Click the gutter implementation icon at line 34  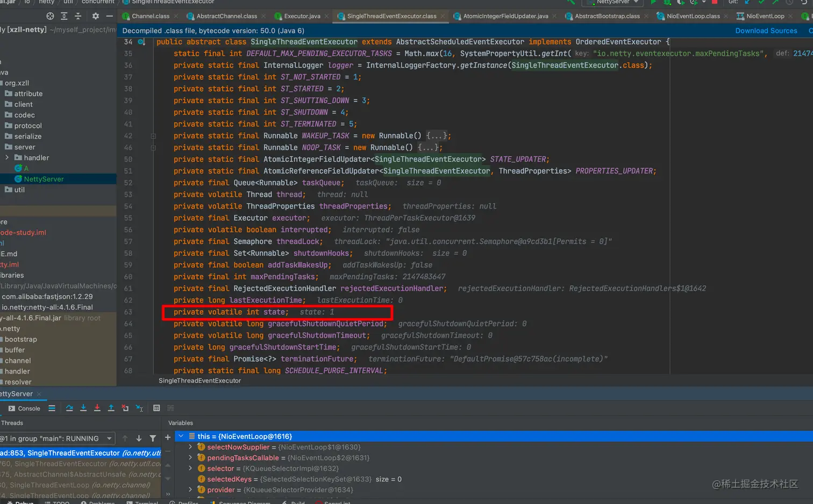(141, 42)
